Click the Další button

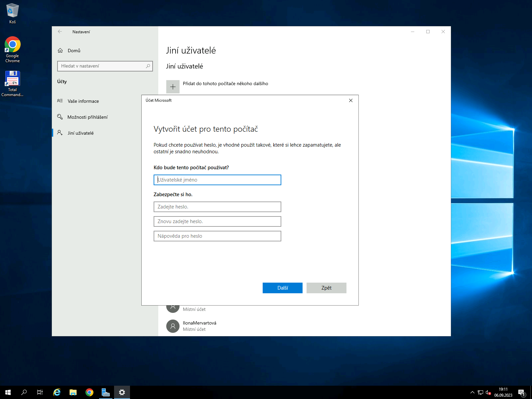(x=282, y=288)
